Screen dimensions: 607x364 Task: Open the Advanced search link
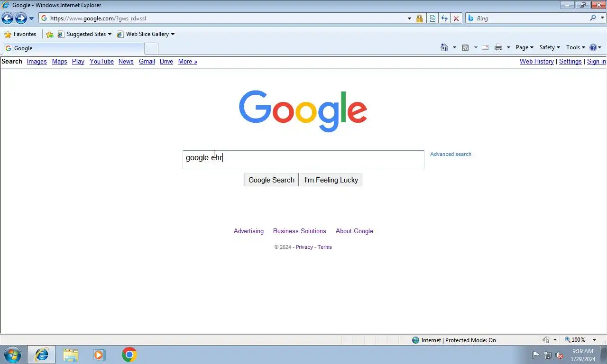(451, 154)
